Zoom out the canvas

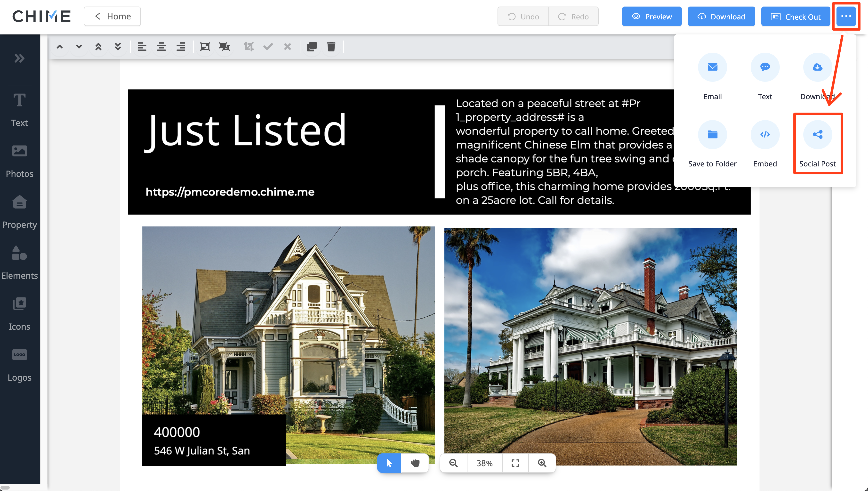[454, 463]
